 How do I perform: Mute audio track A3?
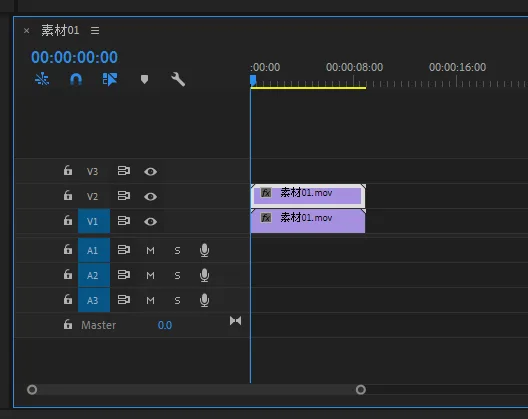click(x=151, y=300)
